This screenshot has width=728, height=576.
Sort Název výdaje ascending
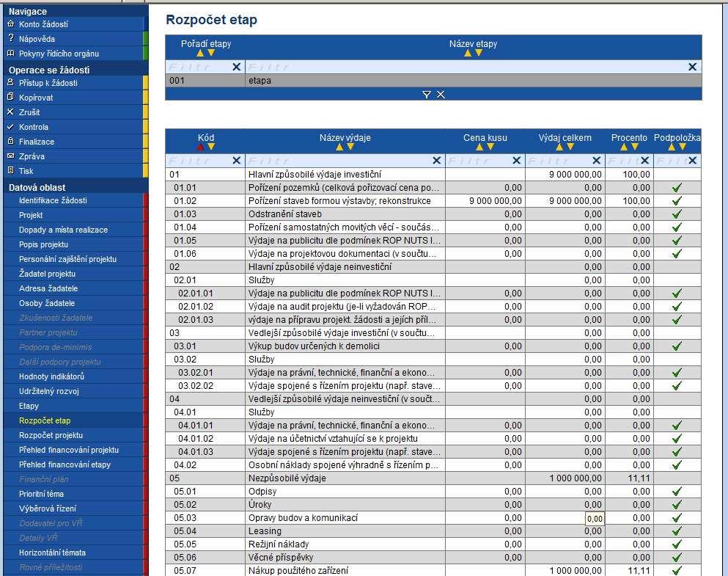click(339, 147)
